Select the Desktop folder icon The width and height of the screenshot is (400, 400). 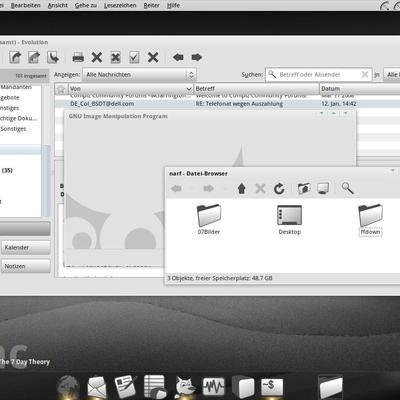pos(290,219)
